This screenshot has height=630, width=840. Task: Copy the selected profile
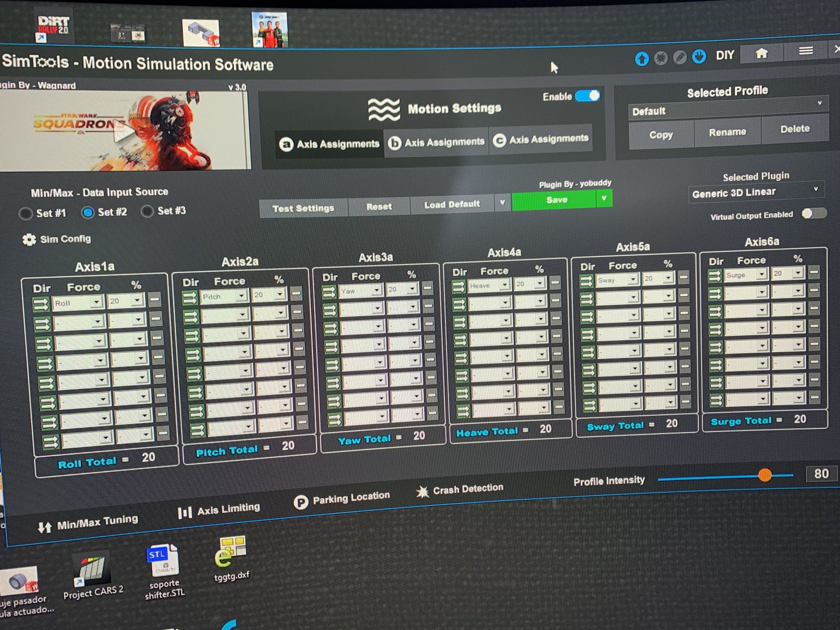661,134
